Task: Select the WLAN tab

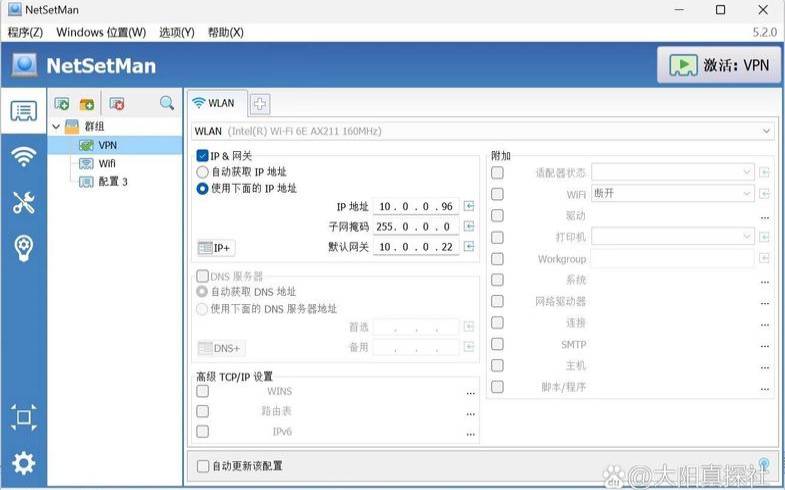Action: point(216,103)
